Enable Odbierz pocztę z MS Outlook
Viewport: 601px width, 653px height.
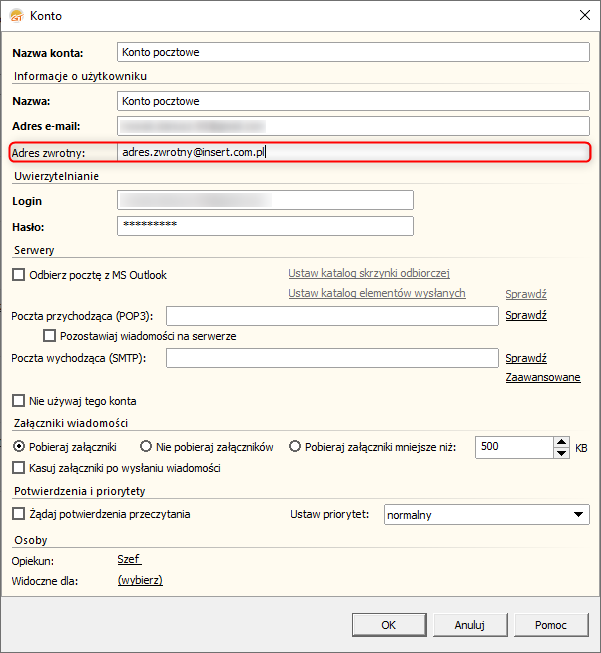coord(18,275)
